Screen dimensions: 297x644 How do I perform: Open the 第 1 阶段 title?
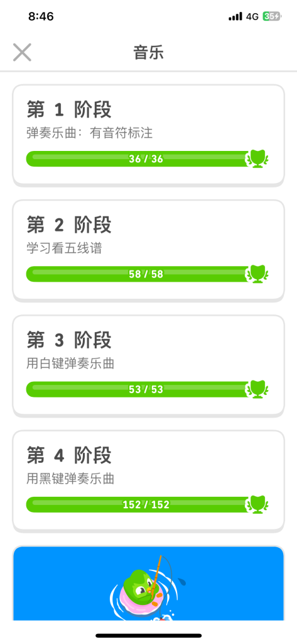point(69,110)
